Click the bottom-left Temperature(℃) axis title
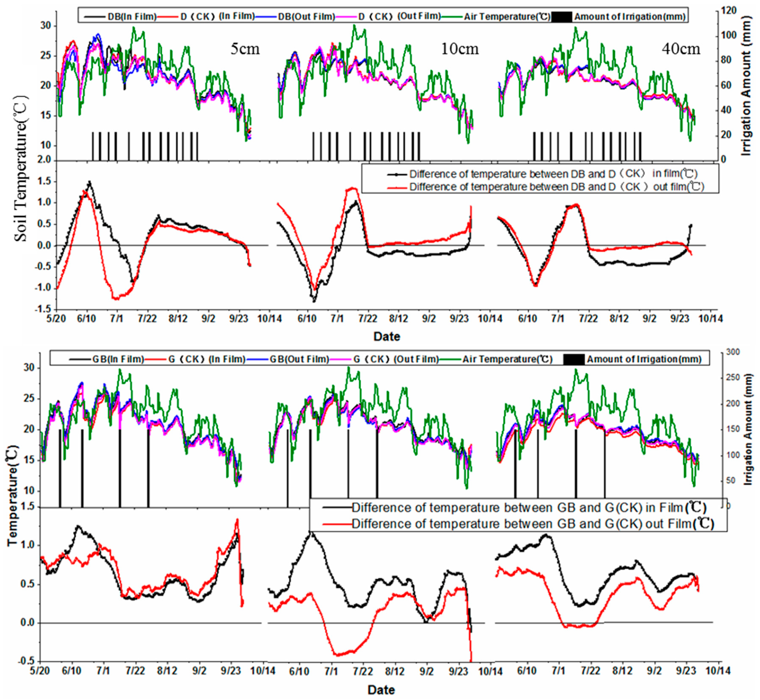 [13, 496]
